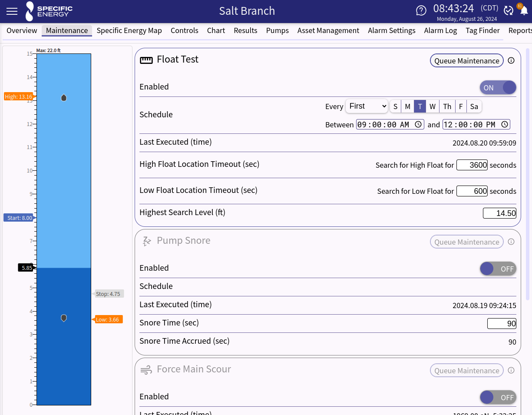Viewport: 532px width, 415px height.
Task: Click the Float Test ruler icon
Action: point(146,60)
